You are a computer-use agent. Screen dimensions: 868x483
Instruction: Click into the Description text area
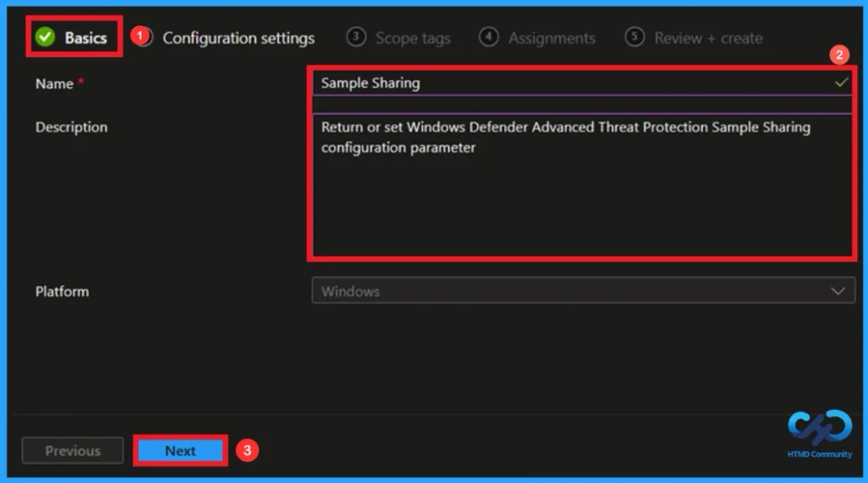[x=581, y=185]
